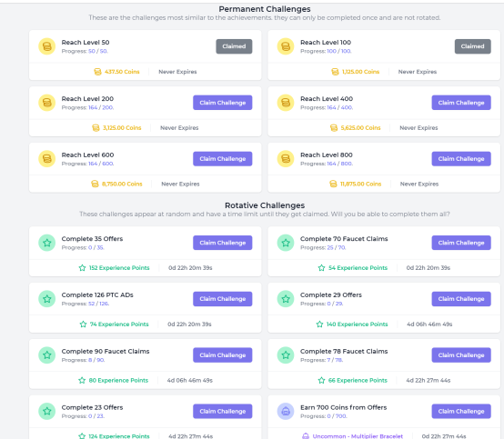Claim the Complete 78 Faucet Claims challenge
The image size is (504, 439).
coord(461,355)
